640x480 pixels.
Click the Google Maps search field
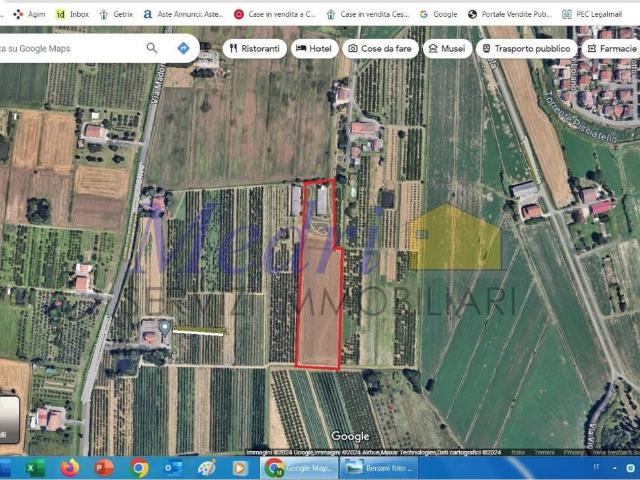coord(70,48)
